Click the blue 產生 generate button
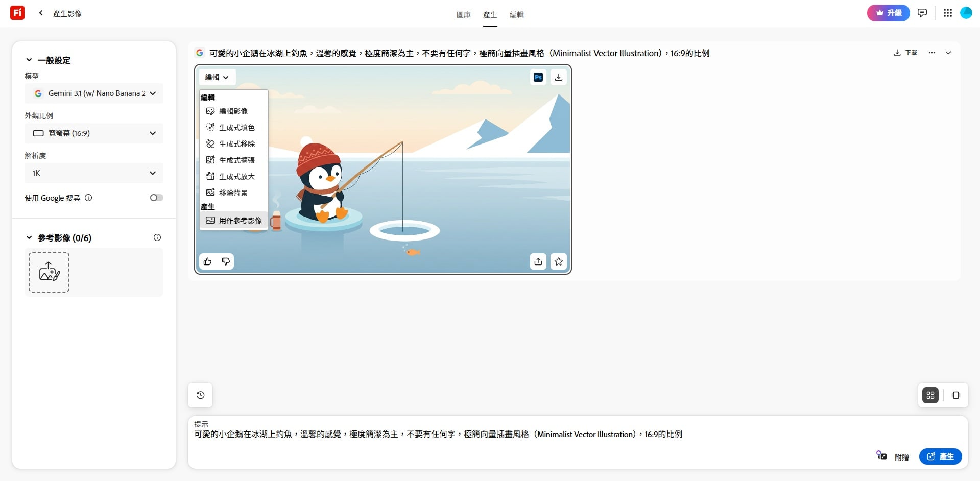980x481 pixels. [940, 456]
